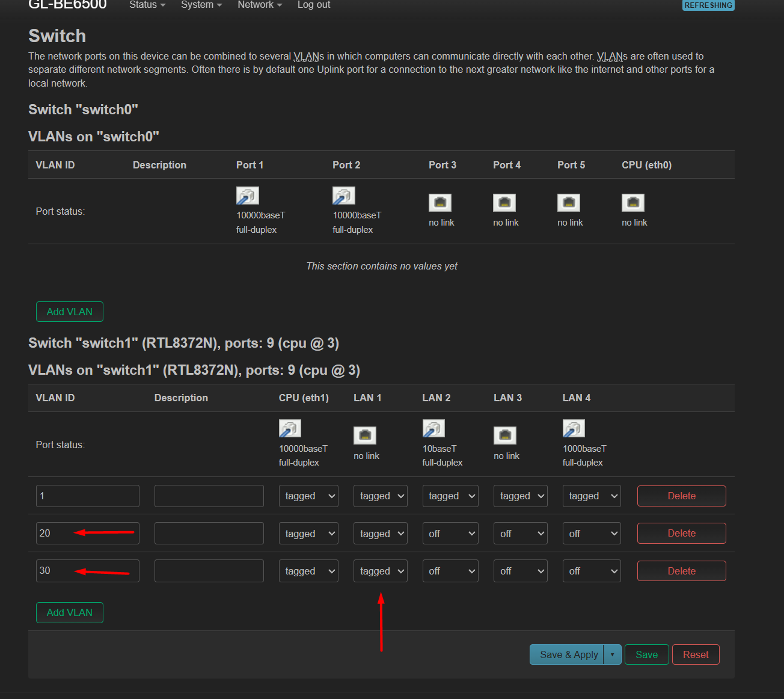The image size is (784, 699).
Task: Open VLAN 20 LAN 1 tagging dropdown
Action: click(x=381, y=534)
